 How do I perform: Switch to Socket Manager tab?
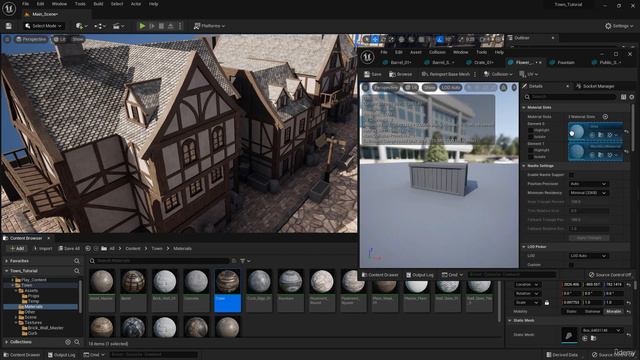pyautogui.click(x=595, y=86)
